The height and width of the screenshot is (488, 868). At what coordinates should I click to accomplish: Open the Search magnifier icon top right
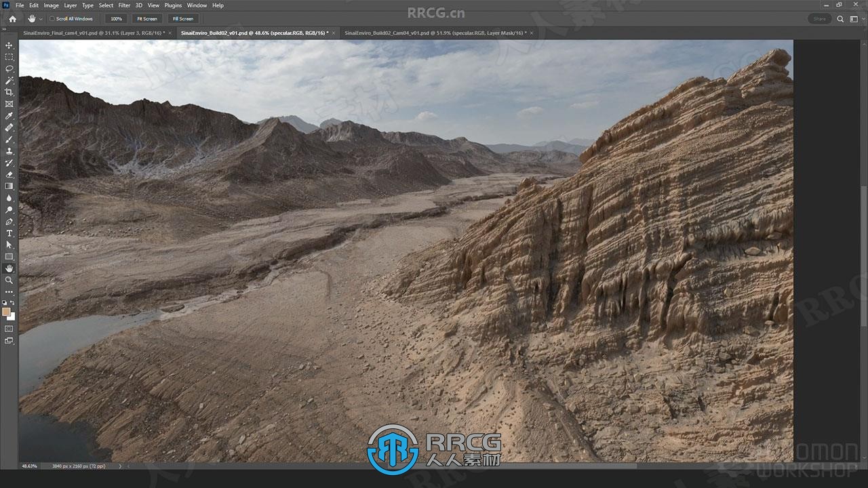tap(840, 19)
